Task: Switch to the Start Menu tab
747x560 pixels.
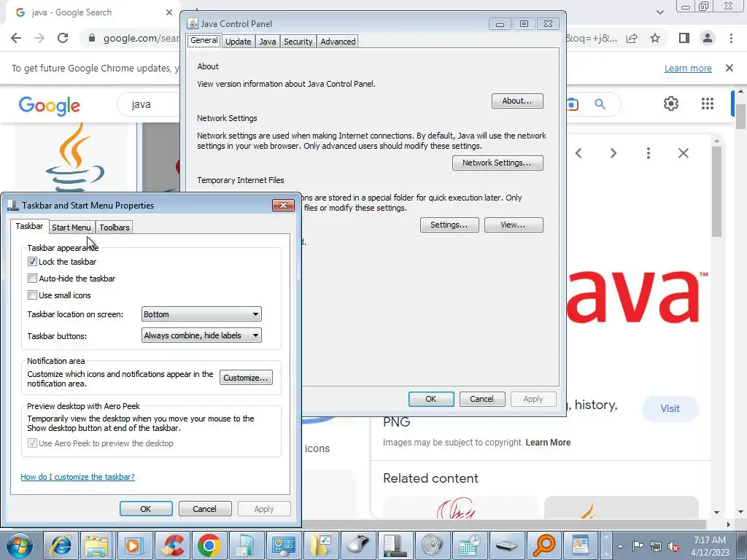Action: pyautogui.click(x=71, y=227)
